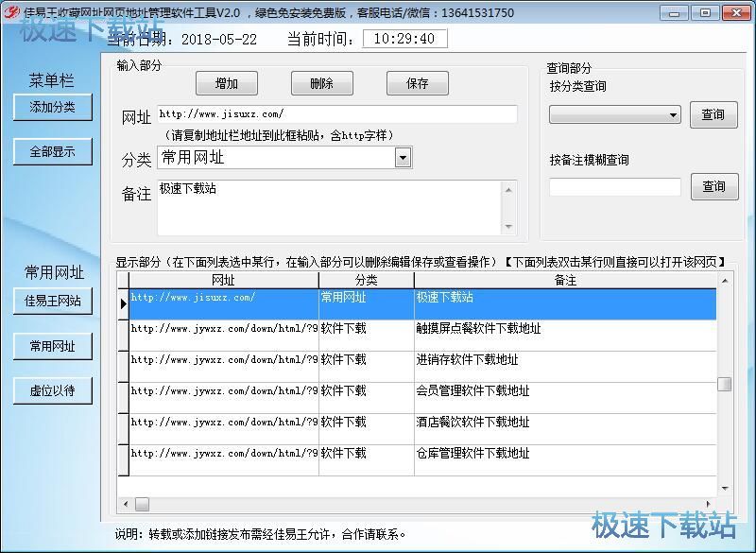Screen dimensions: 756x553
Task: Click the table's vertical scrollbar down arrow
Action: 724,489
